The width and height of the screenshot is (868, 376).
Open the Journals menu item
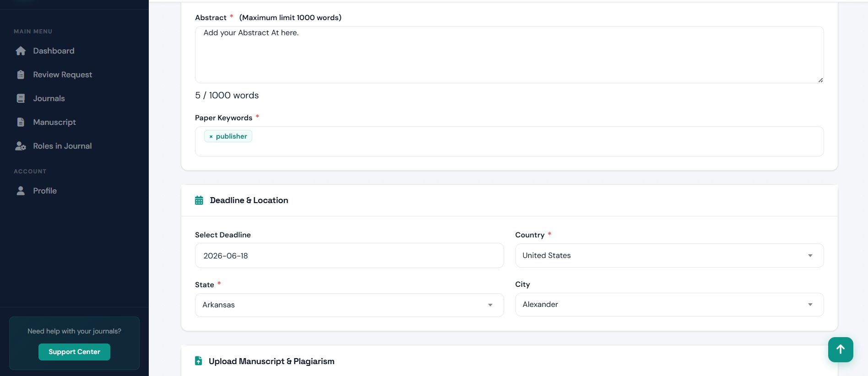click(49, 98)
